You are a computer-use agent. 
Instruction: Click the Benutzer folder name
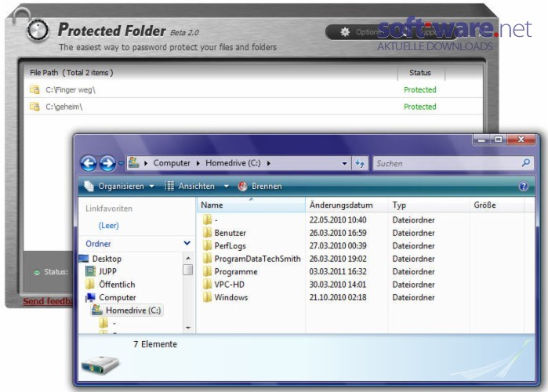tap(230, 233)
